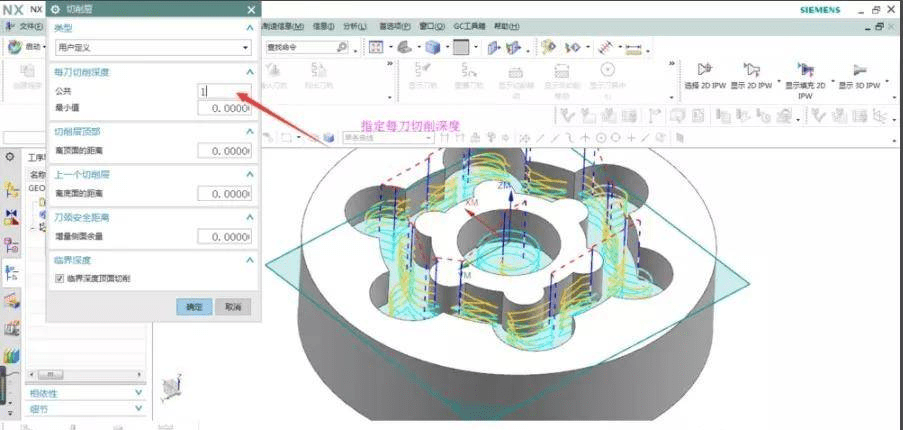Click the gear with yellow part icon
Image resolution: width=903 pixels, height=430 pixels.
click(x=548, y=48)
